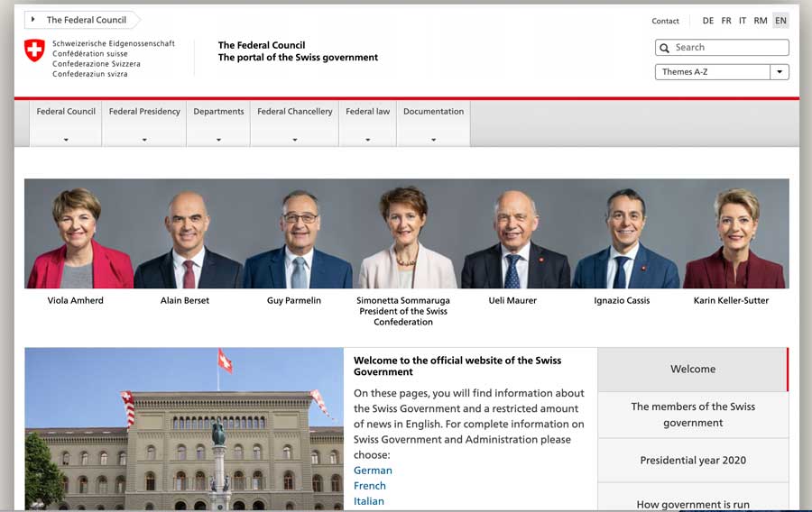This screenshot has height=512, width=812.
Task: Open the French language link
Action: pyautogui.click(x=370, y=486)
